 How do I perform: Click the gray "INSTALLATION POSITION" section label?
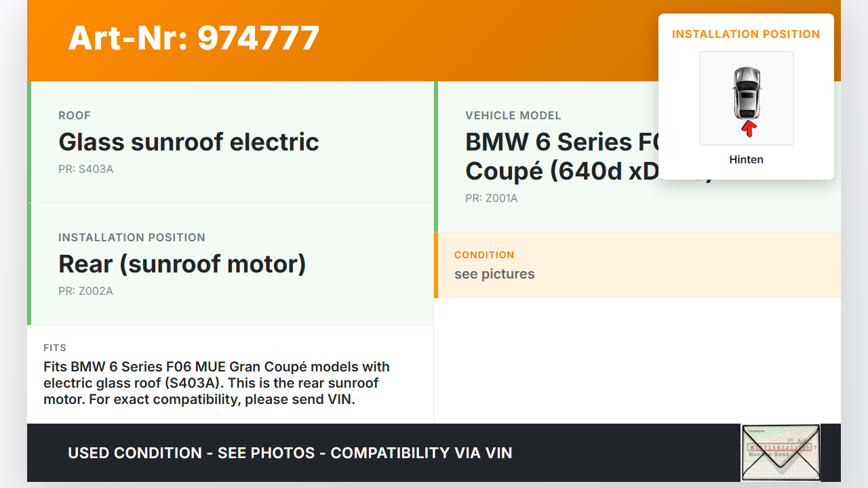pyautogui.click(x=132, y=238)
